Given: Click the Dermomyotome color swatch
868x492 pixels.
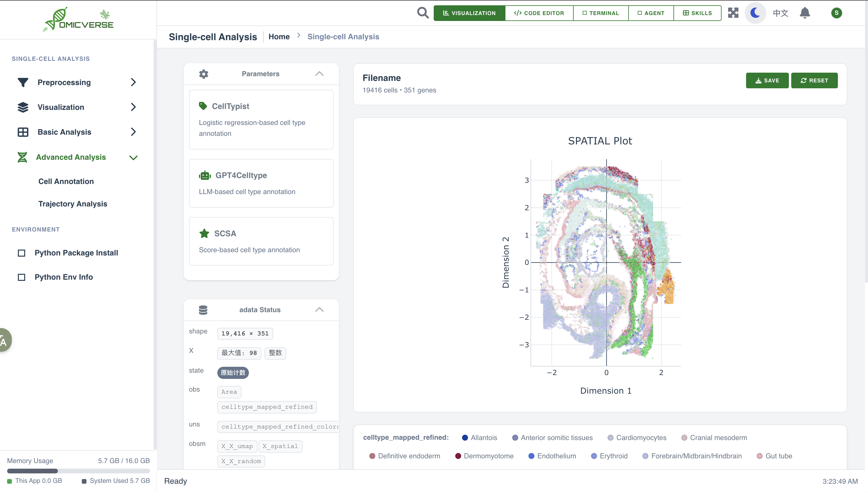Looking at the screenshot, I should 458,456.
